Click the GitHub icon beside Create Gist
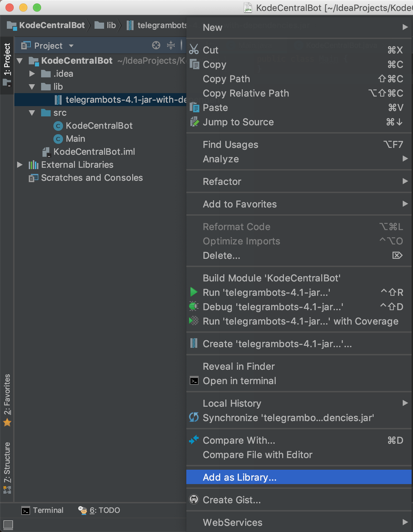 point(194,499)
